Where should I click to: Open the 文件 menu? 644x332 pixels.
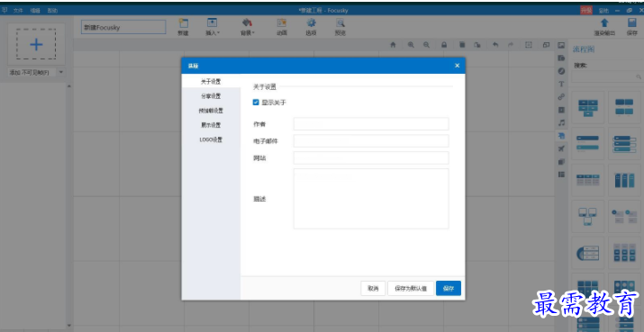click(x=18, y=11)
